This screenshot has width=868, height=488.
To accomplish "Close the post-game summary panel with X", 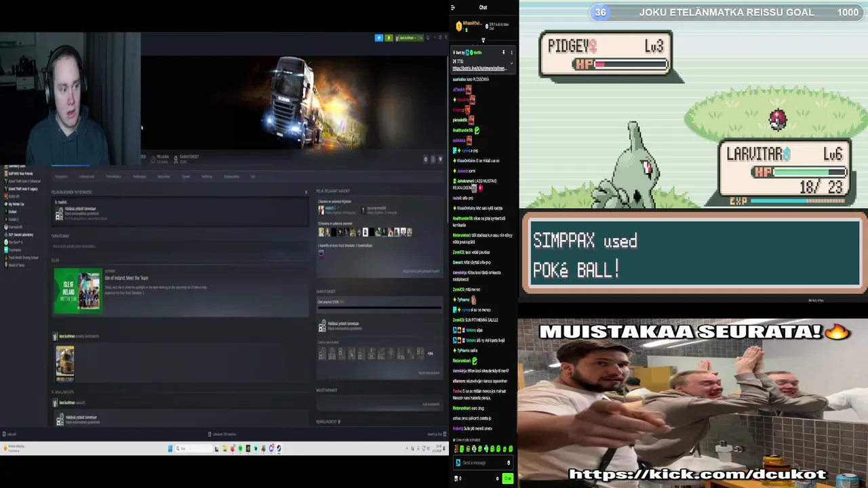I will tap(306, 192).
